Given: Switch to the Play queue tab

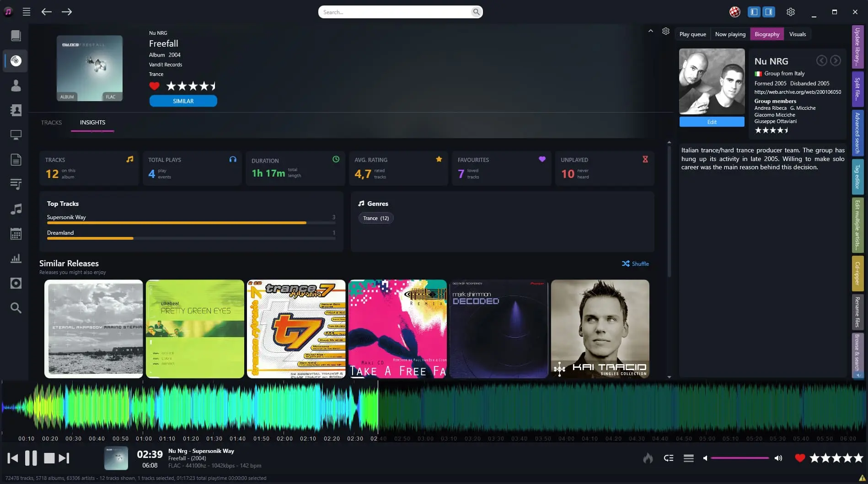Looking at the screenshot, I should tap(692, 34).
